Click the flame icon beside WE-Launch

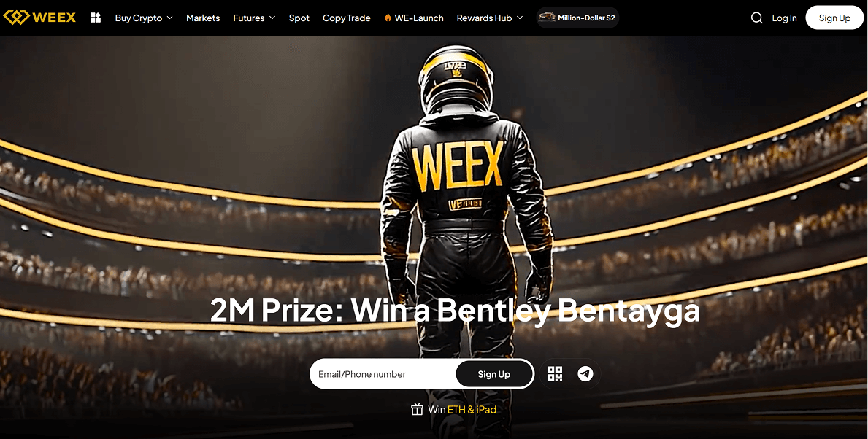coord(388,18)
